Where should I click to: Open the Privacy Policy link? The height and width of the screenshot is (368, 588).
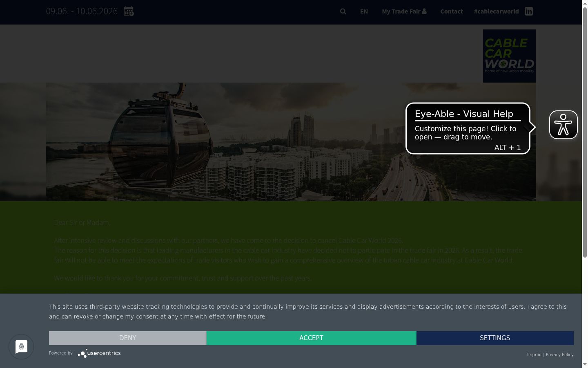tap(559, 355)
